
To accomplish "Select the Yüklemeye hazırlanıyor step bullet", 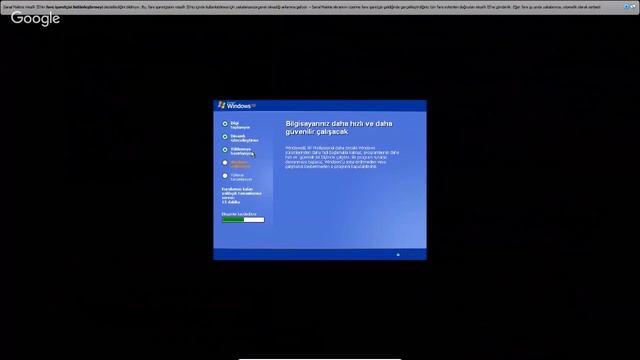I will (x=225, y=150).
